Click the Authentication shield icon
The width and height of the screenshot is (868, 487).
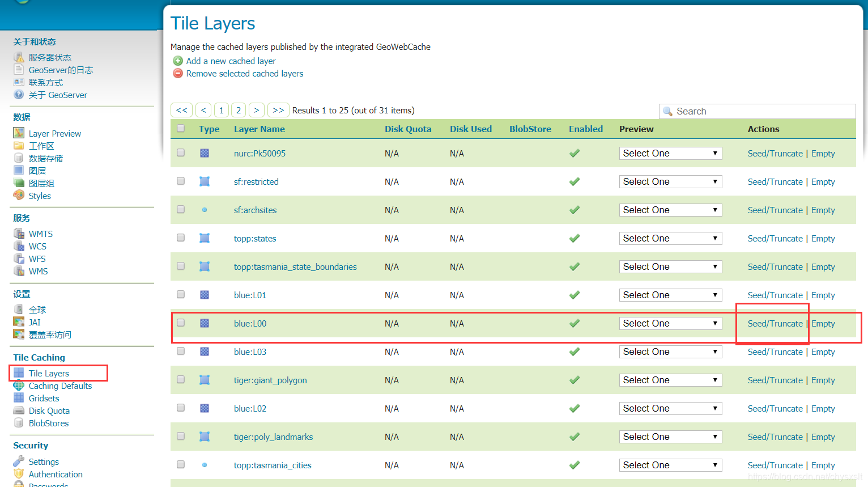click(x=19, y=473)
